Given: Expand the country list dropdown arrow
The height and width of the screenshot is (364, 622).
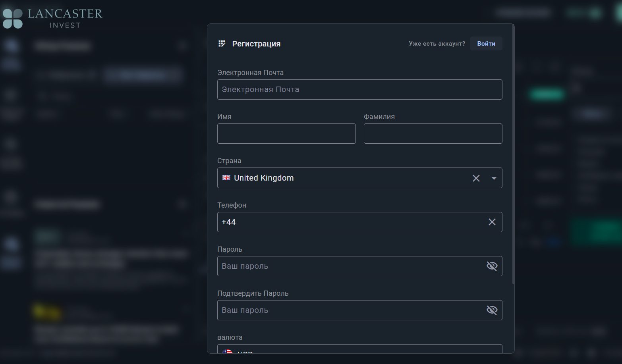Looking at the screenshot, I should pos(494,178).
